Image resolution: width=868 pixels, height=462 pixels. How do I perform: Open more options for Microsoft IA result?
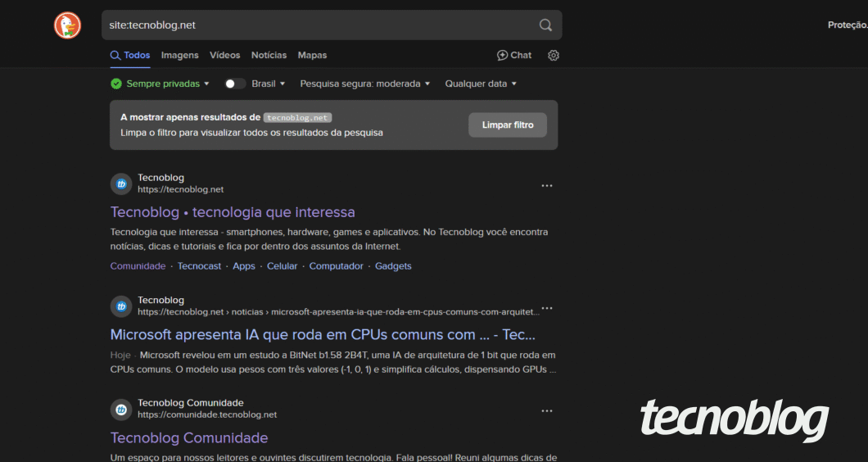point(547,308)
